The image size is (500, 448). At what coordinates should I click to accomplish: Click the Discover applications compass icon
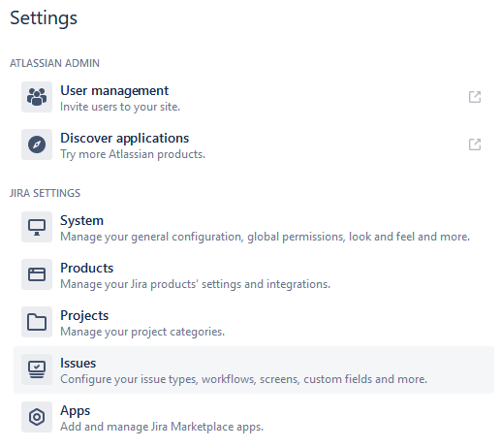37,144
